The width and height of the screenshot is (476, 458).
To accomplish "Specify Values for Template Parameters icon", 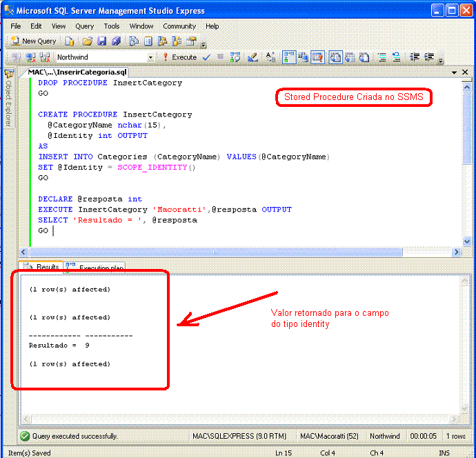I will coord(270,57).
